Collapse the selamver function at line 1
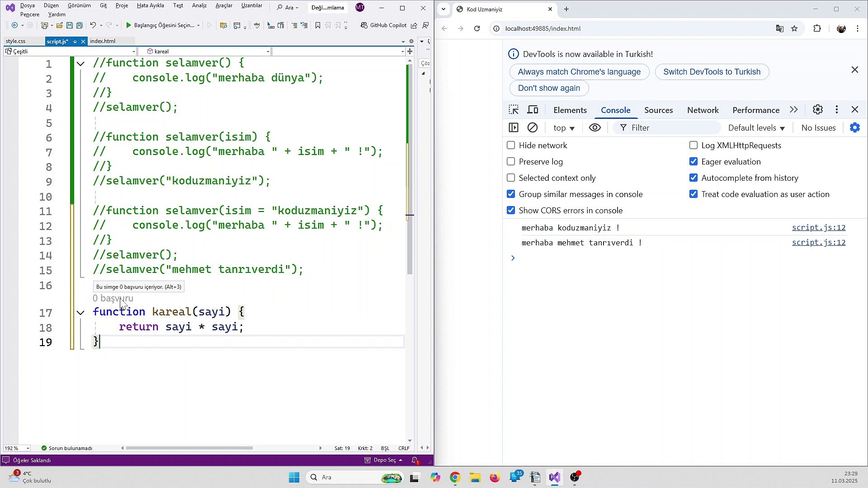This screenshot has width=868, height=488. click(80, 63)
